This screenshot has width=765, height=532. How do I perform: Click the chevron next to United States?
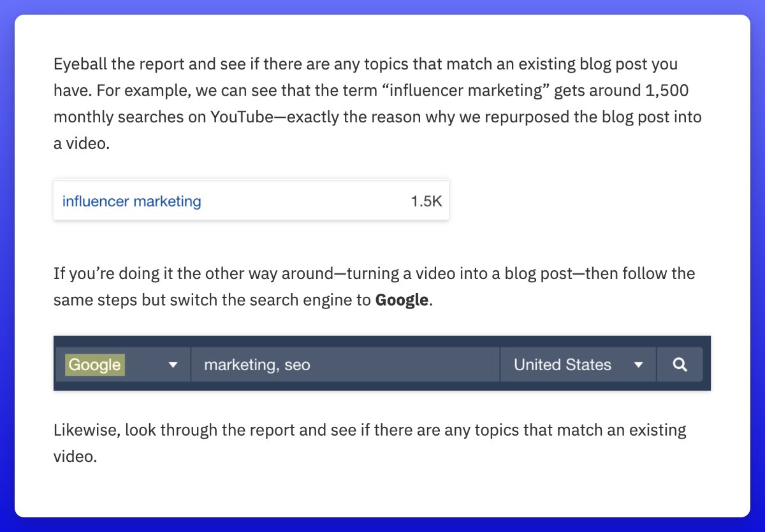tap(639, 364)
